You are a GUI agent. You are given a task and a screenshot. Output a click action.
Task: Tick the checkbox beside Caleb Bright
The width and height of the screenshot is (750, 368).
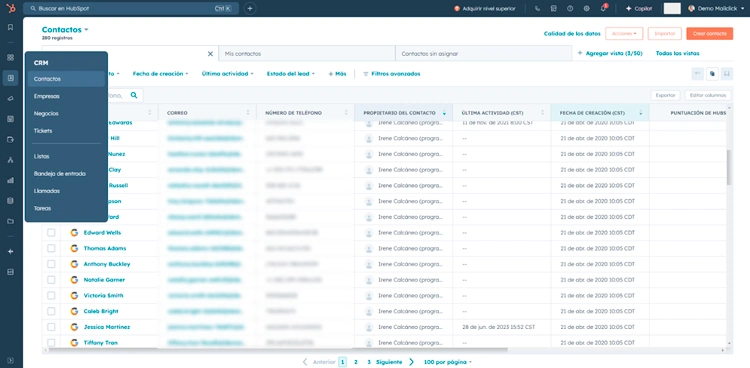[51, 311]
